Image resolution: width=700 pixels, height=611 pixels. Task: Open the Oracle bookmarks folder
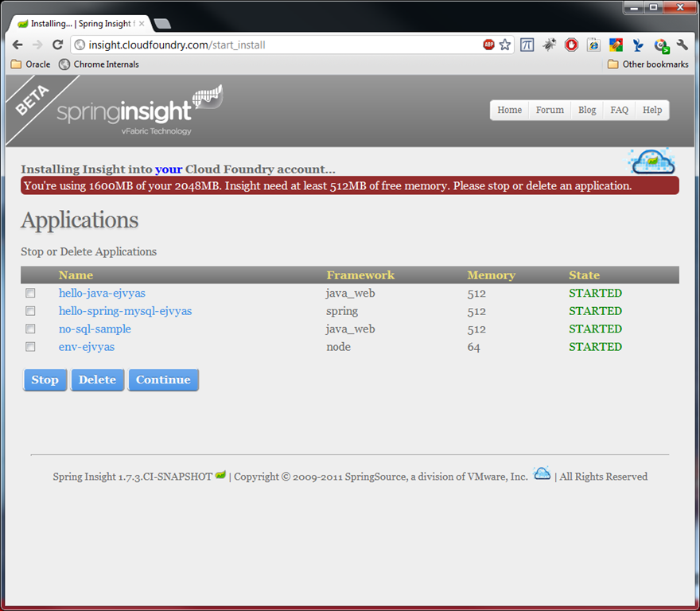[30, 64]
